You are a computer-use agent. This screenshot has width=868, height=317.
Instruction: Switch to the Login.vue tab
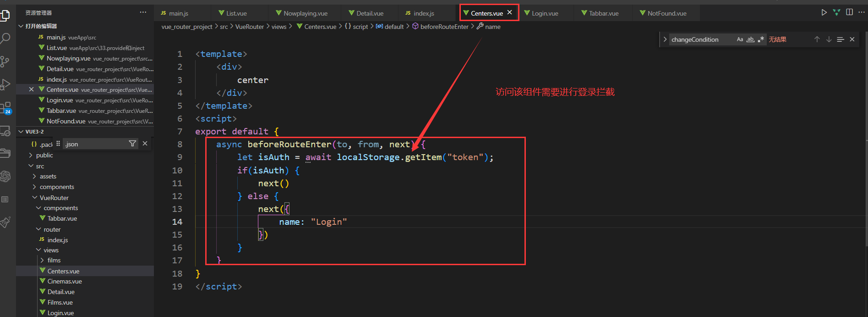(545, 13)
